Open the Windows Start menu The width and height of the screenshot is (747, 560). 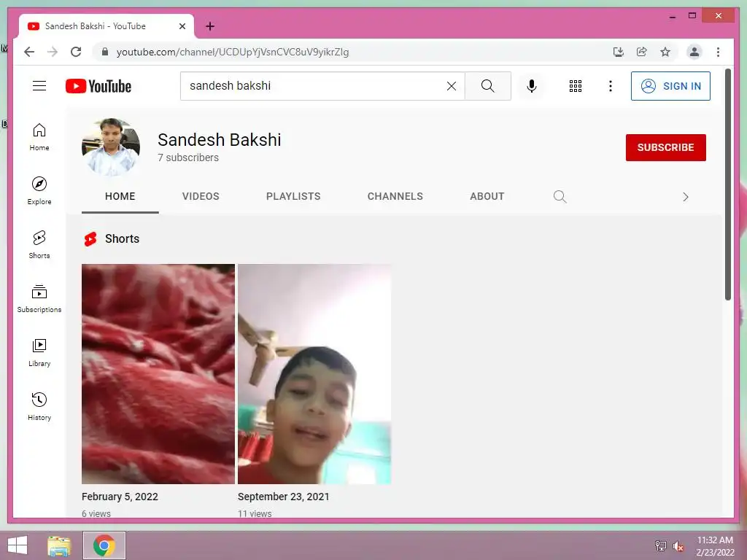pos(18,545)
